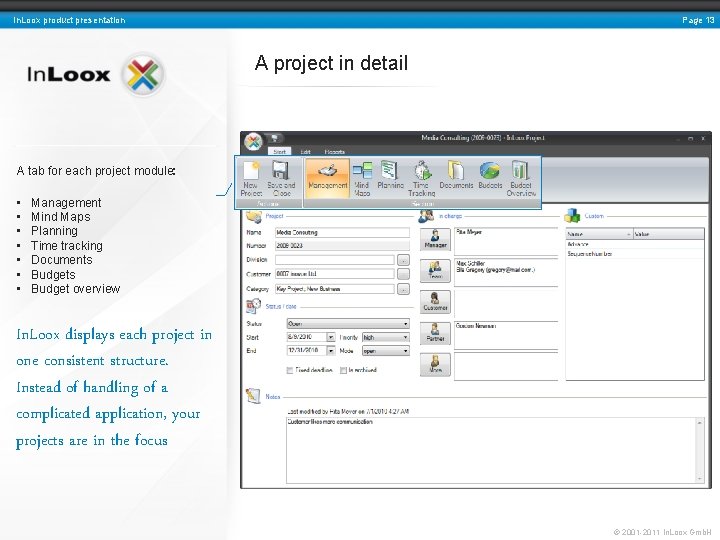The width and height of the screenshot is (720, 540).
Task: Click the Status / date calendar icon
Action: click(253, 306)
